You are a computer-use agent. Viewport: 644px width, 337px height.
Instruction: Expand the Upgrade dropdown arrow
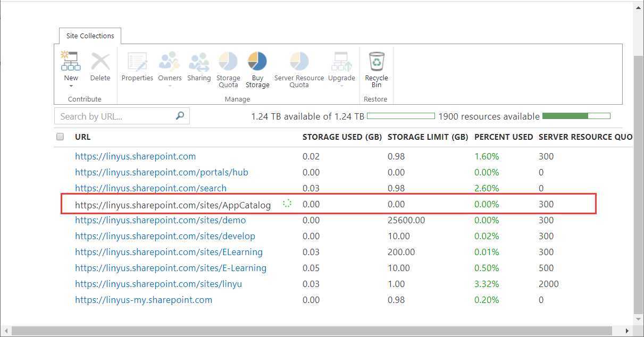341,86
